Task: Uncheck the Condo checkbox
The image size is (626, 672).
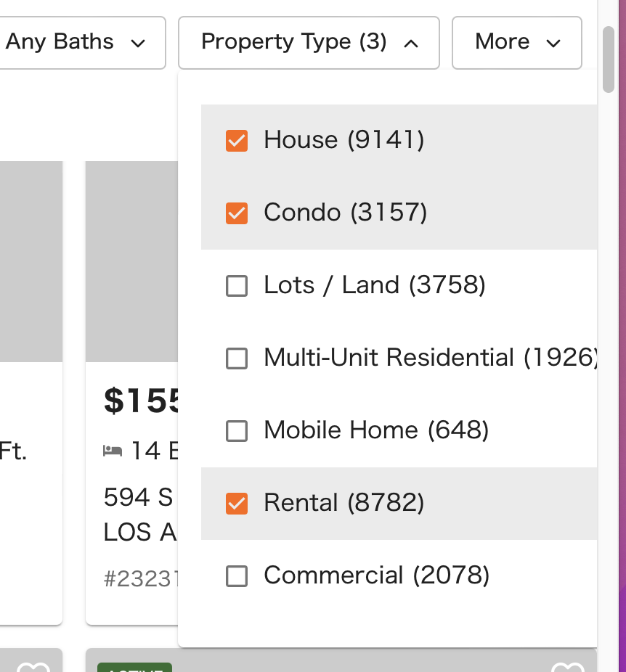Action: (237, 213)
